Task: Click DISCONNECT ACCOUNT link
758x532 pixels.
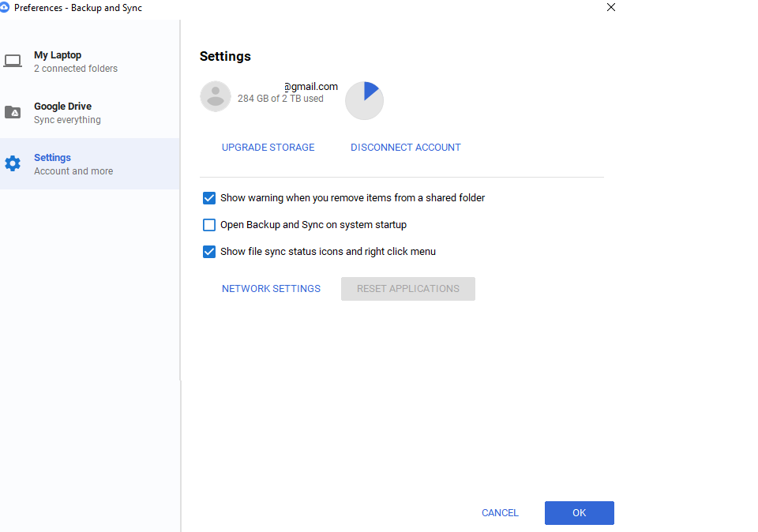Action: pyautogui.click(x=406, y=148)
